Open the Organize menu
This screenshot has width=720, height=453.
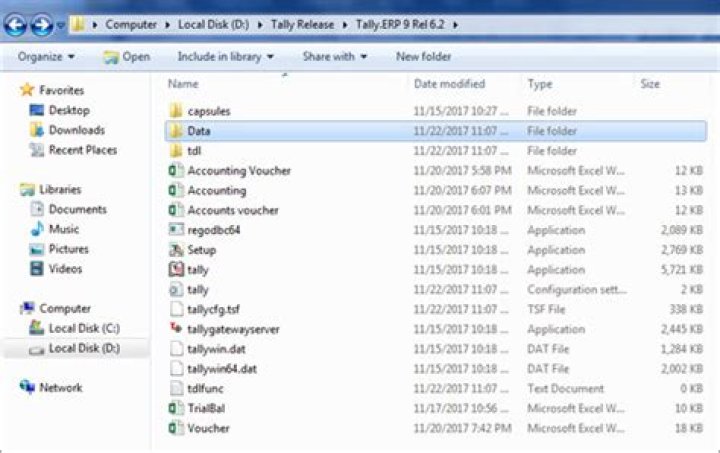pyautogui.click(x=46, y=57)
